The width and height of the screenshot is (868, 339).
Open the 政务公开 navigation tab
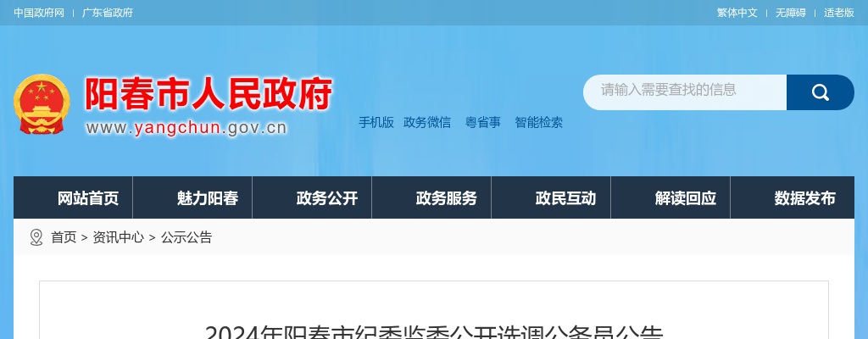312,197
